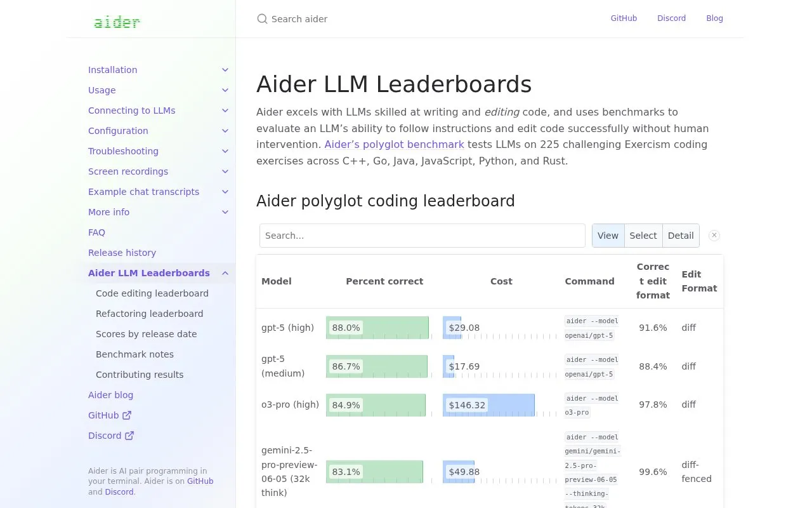Expand the Example chat transcripts chevron
The height and width of the screenshot is (508, 812).
point(225,192)
